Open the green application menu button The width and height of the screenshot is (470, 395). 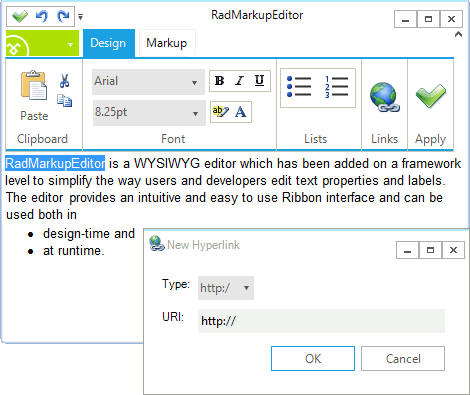click(42, 43)
